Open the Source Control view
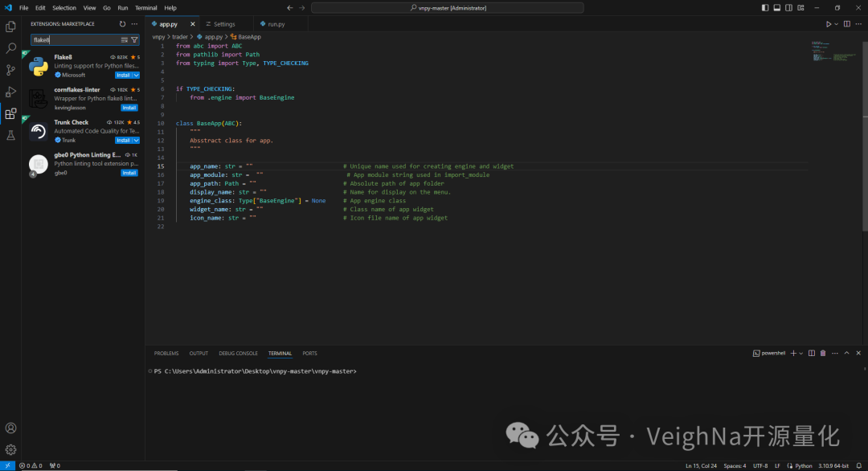The width and height of the screenshot is (868, 471). coord(10,70)
